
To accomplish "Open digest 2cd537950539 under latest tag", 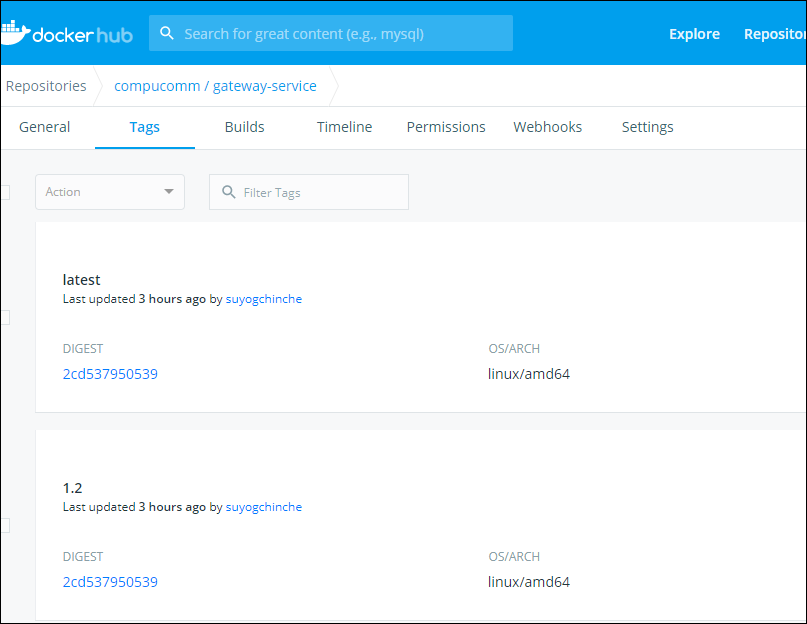I will pyautogui.click(x=110, y=374).
